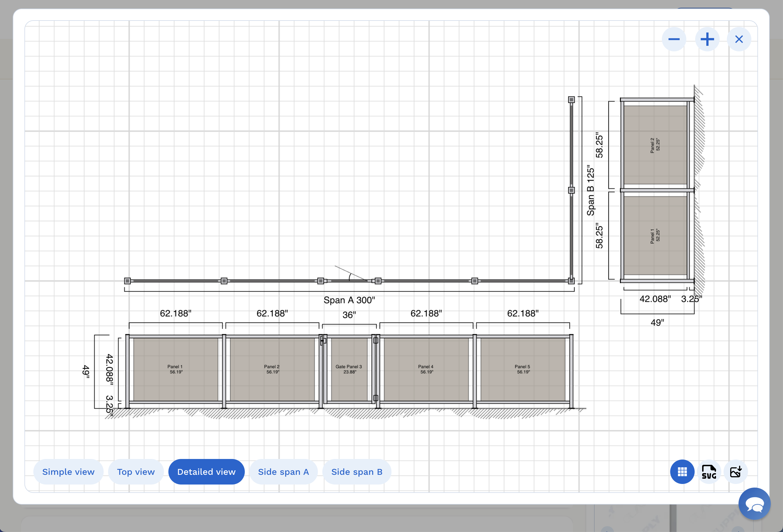Zoom out with the minus button
Image resolution: width=783 pixels, height=532 pixels.
click(x=674, y=39)
